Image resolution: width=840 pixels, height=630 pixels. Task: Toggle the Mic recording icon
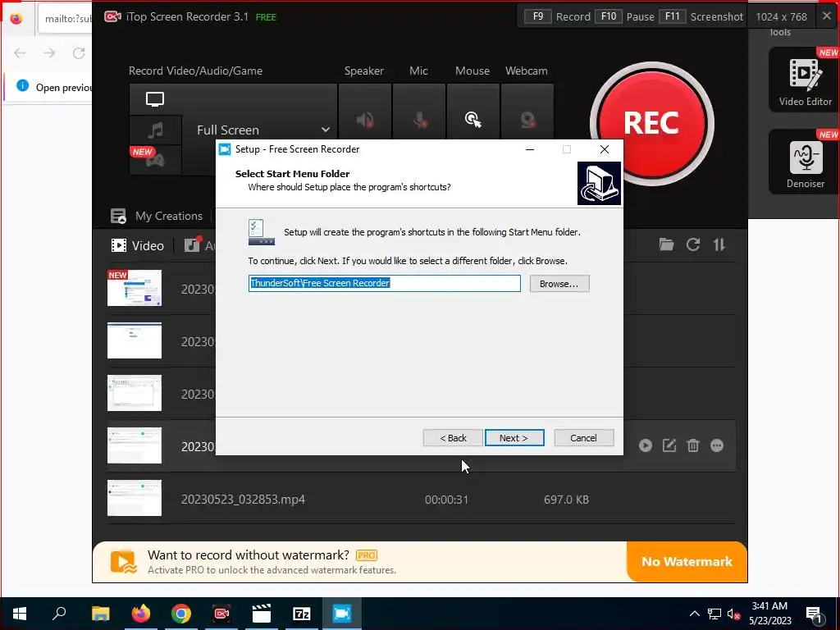pyautogui.click(x=419, y=120)
